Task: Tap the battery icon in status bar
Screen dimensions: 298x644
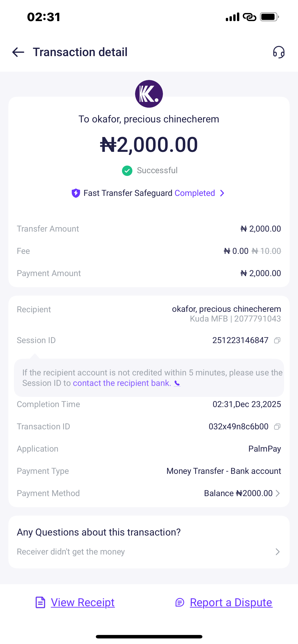Action: (x=269, y=17)
